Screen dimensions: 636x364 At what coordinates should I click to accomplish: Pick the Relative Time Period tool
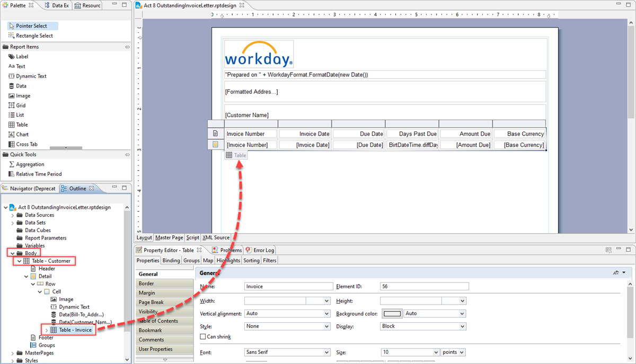click(35, 174)
